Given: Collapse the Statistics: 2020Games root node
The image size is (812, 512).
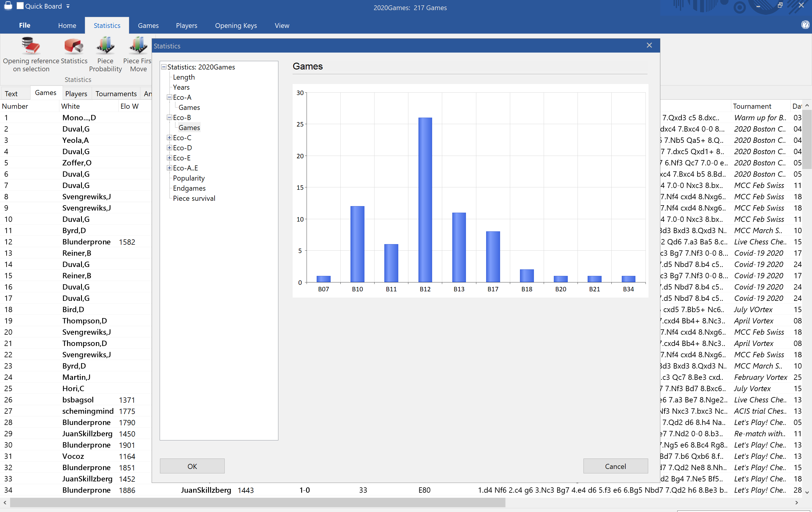Looking at the screenshot, I should pos(164,67).
